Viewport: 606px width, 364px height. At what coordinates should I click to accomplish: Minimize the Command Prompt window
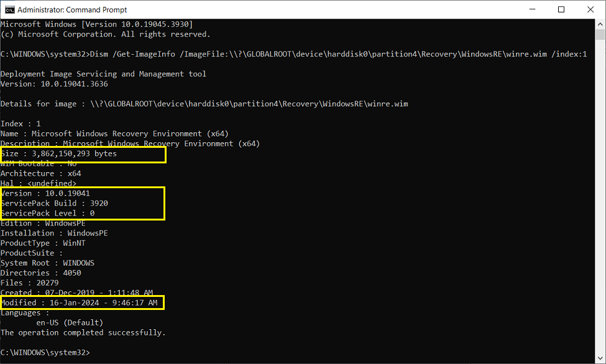pyautogui.click(x=533, y=9)
